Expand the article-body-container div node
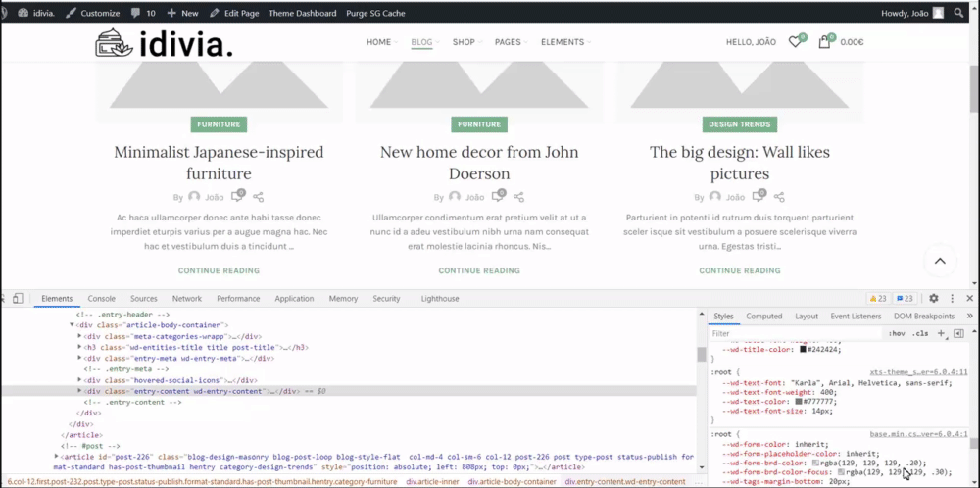The image size is (980, 488). pos(72,325)
